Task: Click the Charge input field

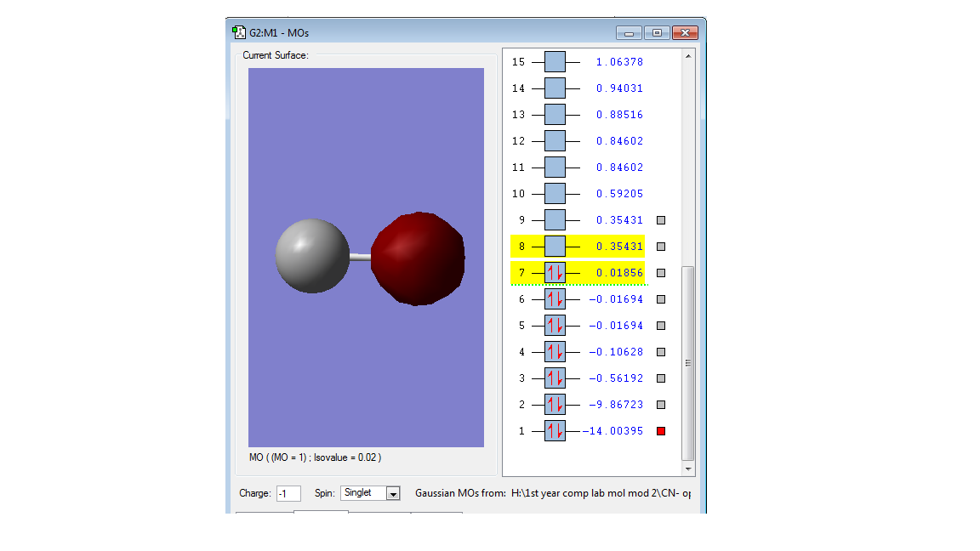Action: (288, 493)
